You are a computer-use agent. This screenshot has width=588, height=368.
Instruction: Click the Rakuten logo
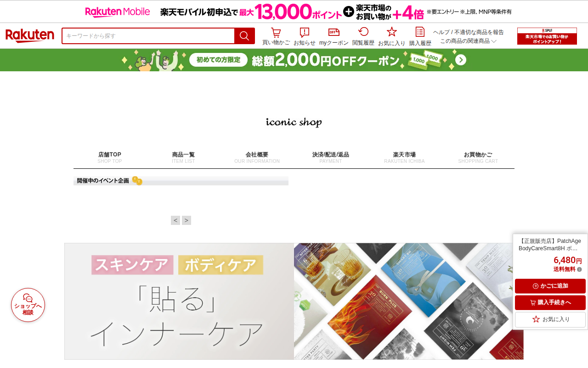pyautogui.click(x=30, y=36)
